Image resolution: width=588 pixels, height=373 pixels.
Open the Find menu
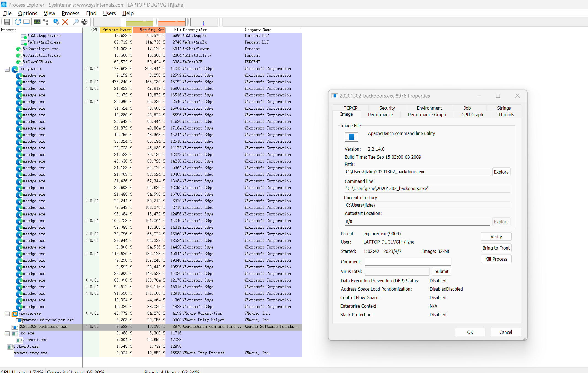pyautogui.click(x=91, y=13)
